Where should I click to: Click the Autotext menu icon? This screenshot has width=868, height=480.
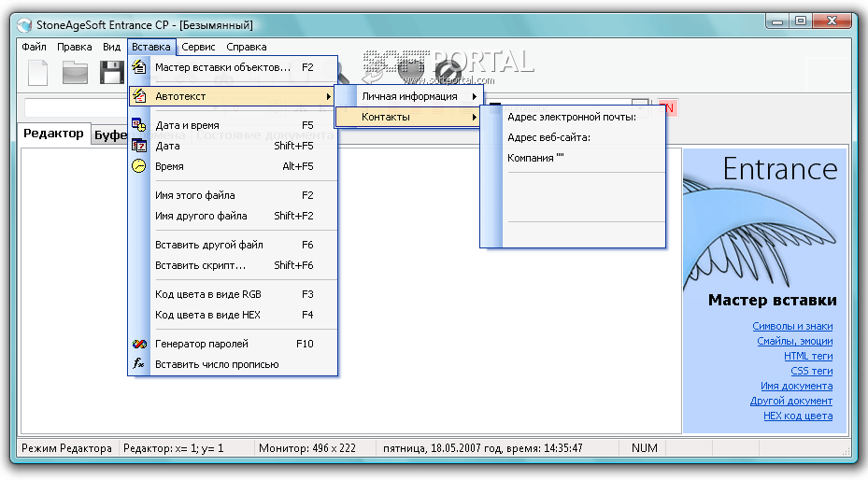(139, 96)
